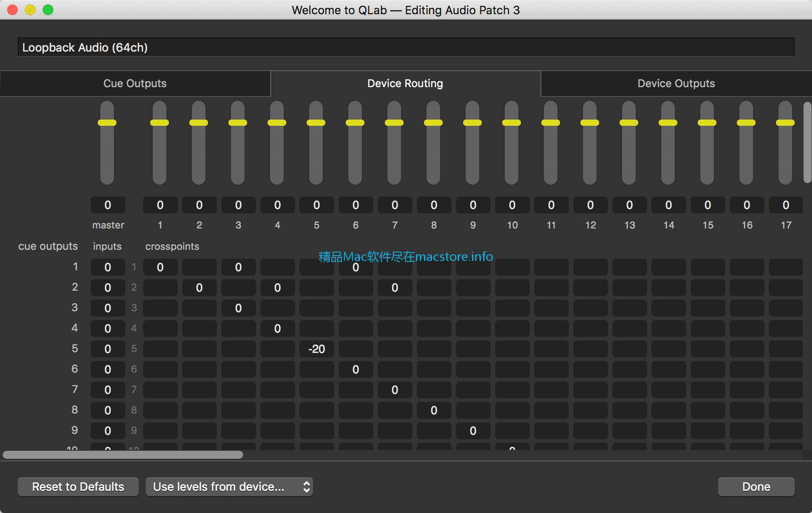The width and height of the screenshot is (812, 513).
Task: Click the 'cue outputs' column label
Action: pyautogui.click(x=48, y=246)
